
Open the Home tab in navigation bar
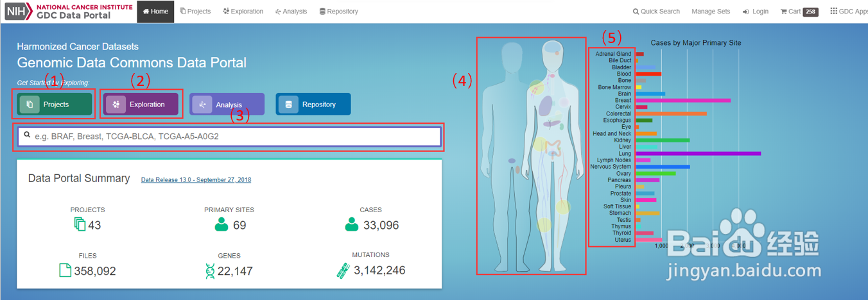[155, 12]
